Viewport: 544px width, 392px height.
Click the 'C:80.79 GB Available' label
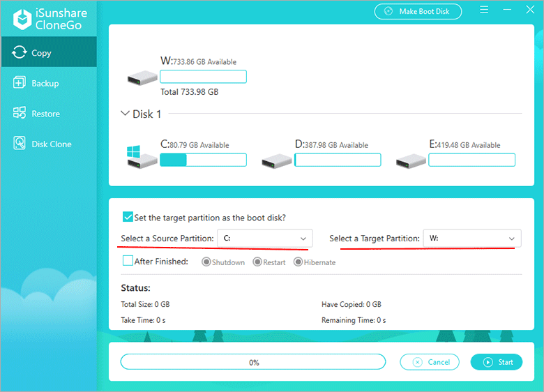195,144
